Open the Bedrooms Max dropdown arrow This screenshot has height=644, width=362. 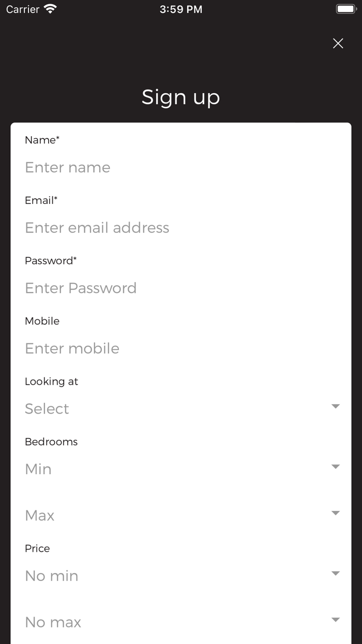coord(336,513)
